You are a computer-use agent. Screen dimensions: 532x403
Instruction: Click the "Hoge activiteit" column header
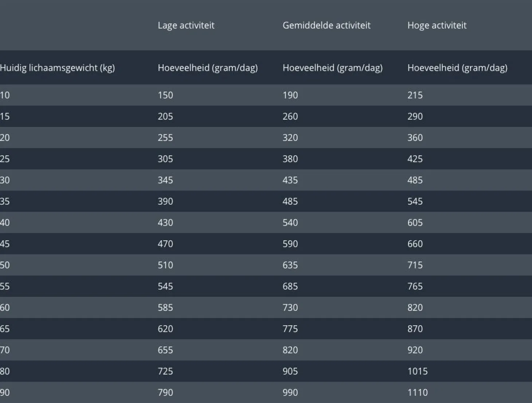click(437, 25)
